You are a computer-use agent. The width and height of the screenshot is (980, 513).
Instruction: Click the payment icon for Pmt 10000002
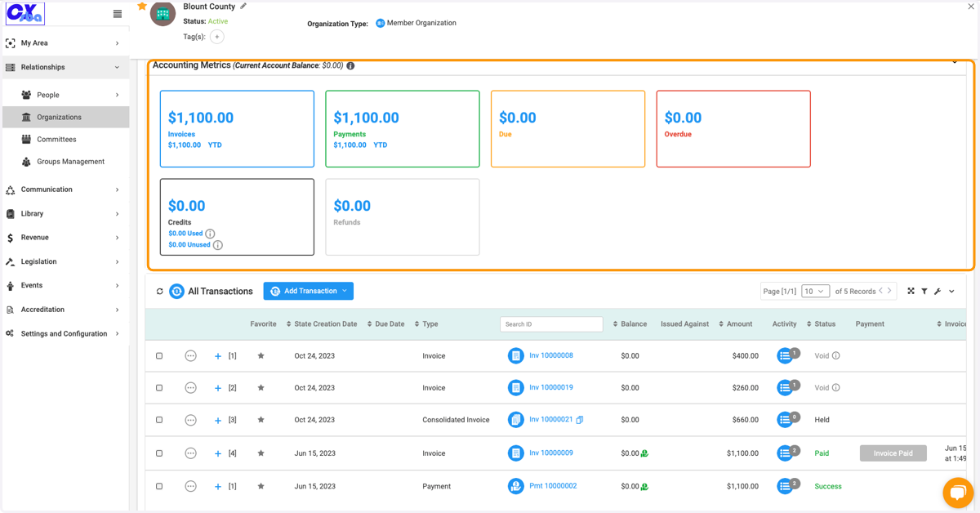pos(515,486)
